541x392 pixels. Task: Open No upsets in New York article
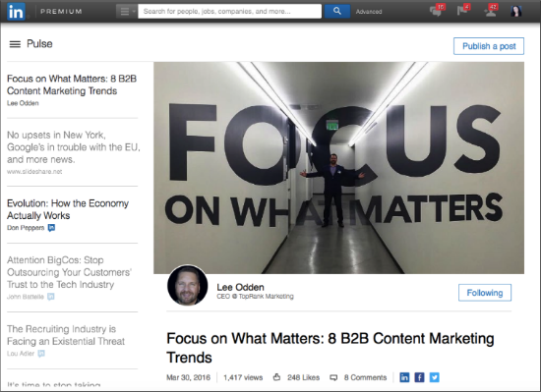click(74, 147)
